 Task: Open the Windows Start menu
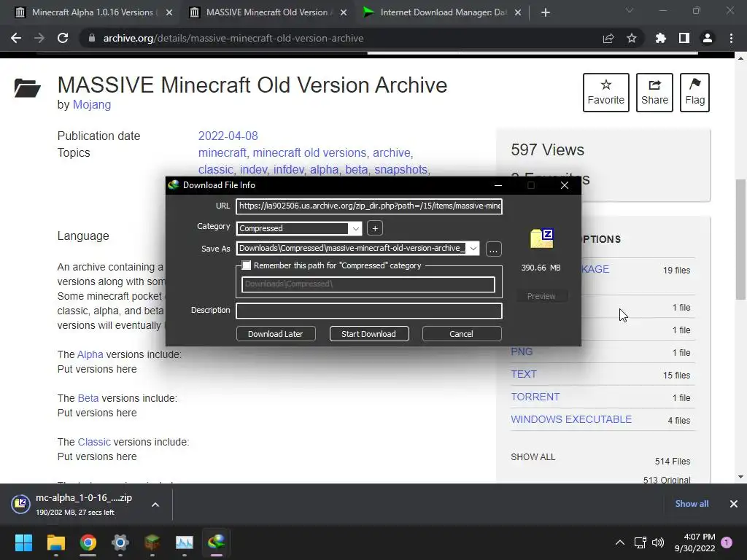23,542
